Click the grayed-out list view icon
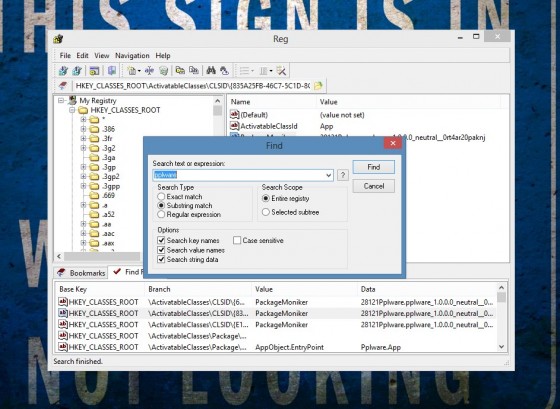This screenshot has width=560, height=409. pos(244,71)
